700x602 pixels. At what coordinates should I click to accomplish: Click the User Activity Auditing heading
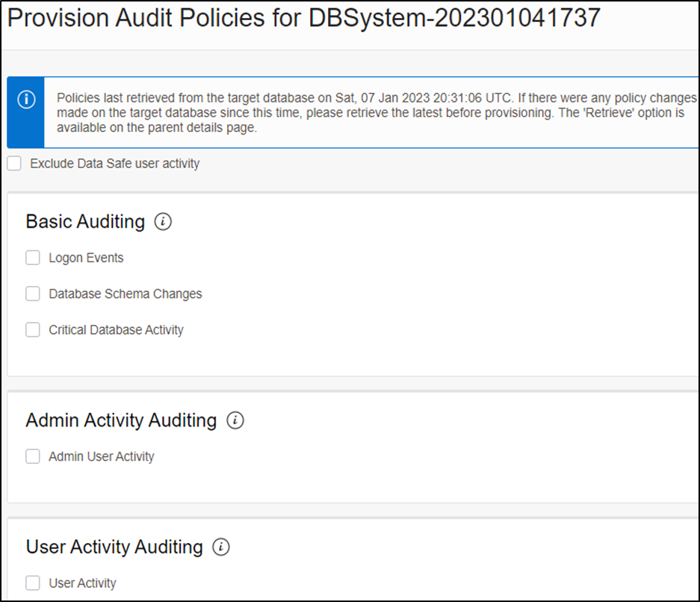(x=114, y=547)
